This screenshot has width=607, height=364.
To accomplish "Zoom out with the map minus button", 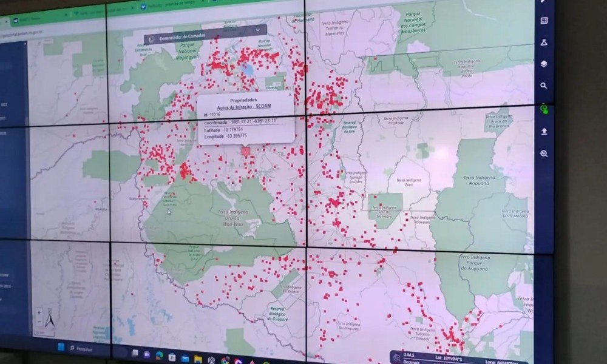I will coord(39,322).
